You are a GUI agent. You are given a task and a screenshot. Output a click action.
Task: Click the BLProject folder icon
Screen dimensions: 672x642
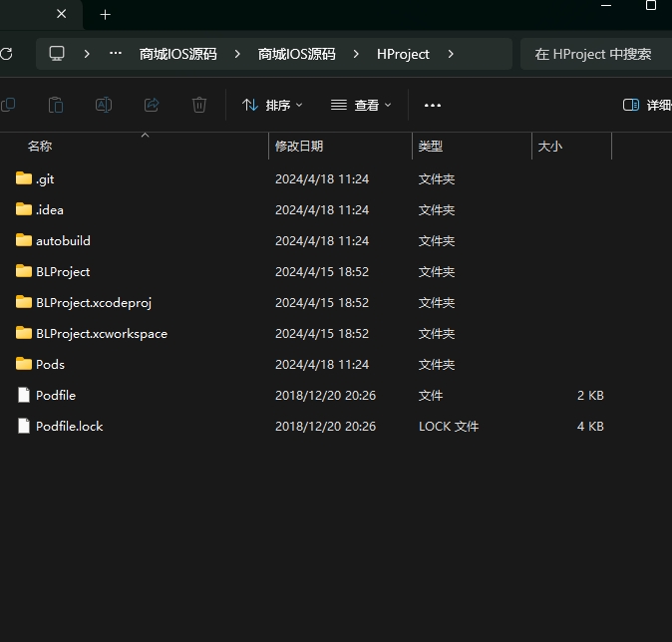coord(24,271)
